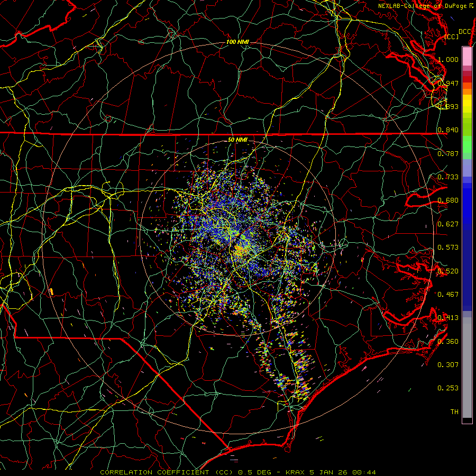Click the TH threshold legend label
Image resolution: width=476 pixels, height=476 pixels.
[x=454, y=412]
